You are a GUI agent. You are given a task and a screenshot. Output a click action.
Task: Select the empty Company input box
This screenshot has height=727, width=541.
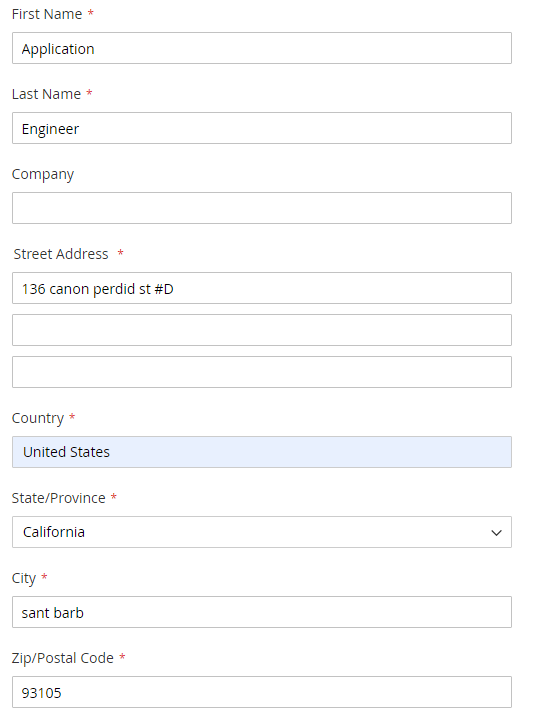point(262,208)
